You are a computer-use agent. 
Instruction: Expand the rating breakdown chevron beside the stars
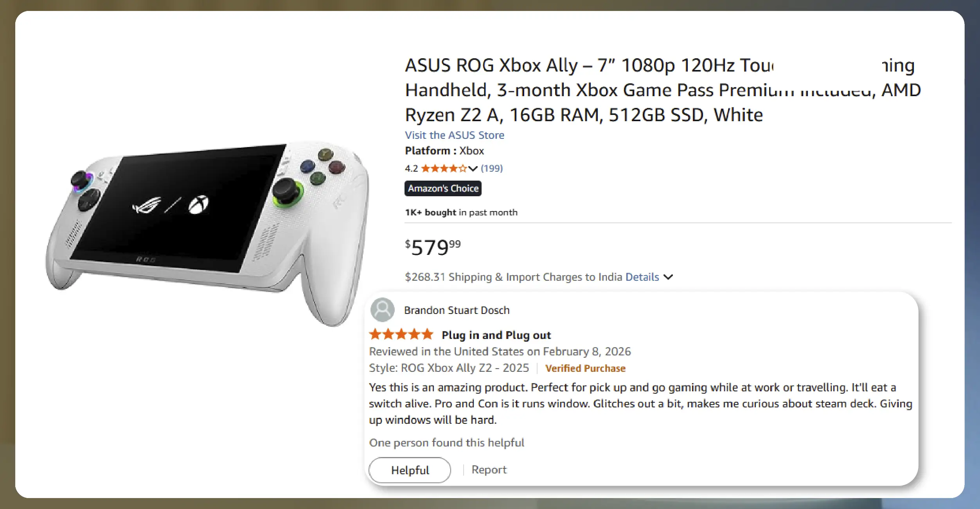click(x=473, y=168)
